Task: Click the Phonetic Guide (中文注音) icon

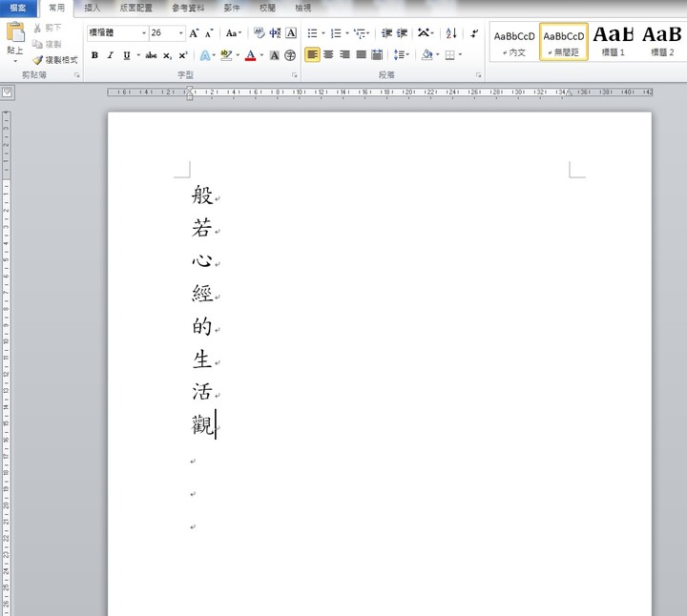Action: 275,32
